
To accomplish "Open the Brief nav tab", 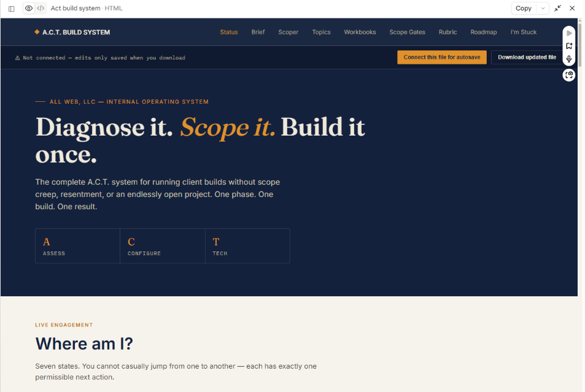I will 258,32.
